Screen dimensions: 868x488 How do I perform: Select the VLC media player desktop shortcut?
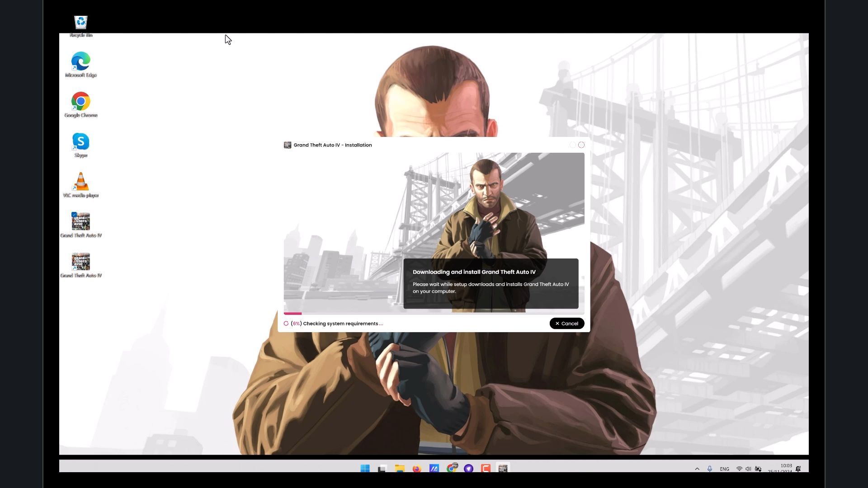pyautogui.click(x=81, y=185)
